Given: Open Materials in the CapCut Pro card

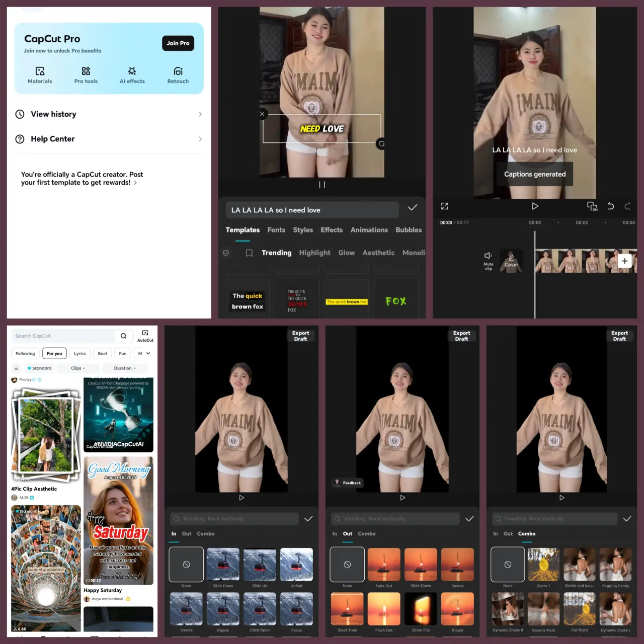Looking at the screenshot, I should pos(40,75).
